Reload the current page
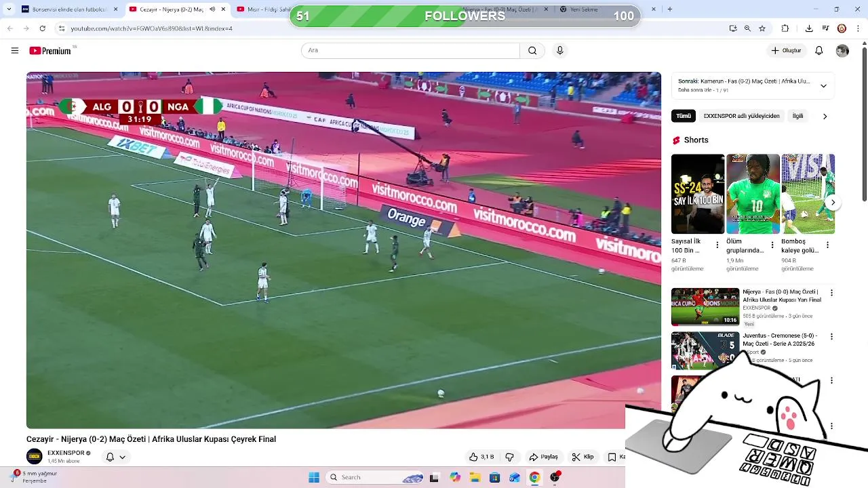868x488 pixels. tap(42, 28)
